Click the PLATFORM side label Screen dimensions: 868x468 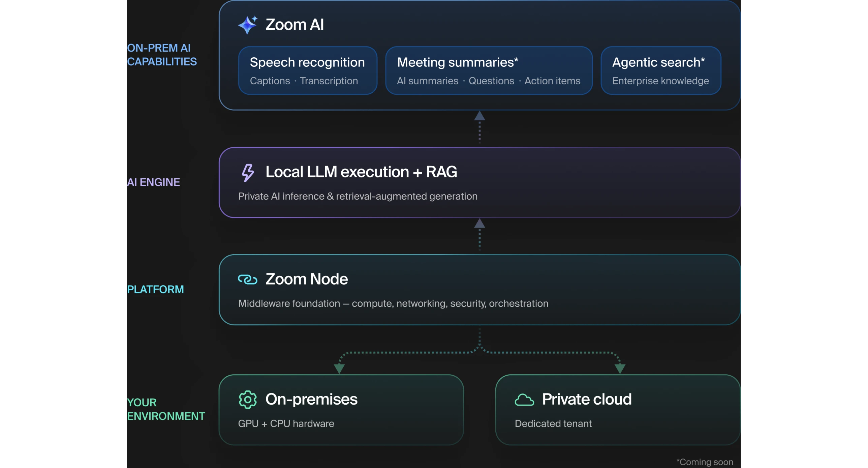155,289
